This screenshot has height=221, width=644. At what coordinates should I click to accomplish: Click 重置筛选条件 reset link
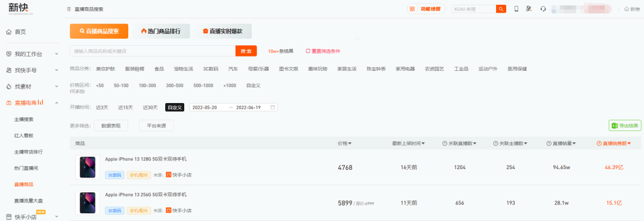323,51
